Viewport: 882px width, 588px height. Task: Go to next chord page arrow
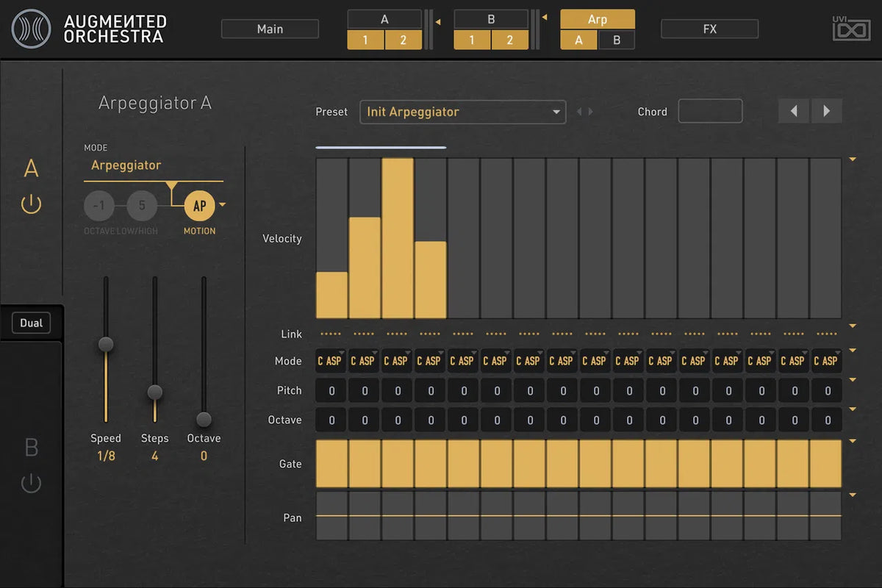point(827,112)
